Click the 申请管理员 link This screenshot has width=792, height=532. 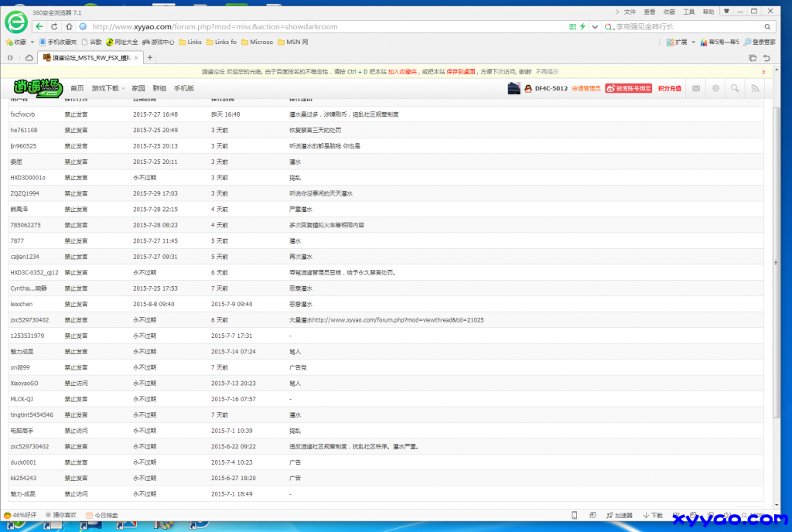click(x=586, y=88)
